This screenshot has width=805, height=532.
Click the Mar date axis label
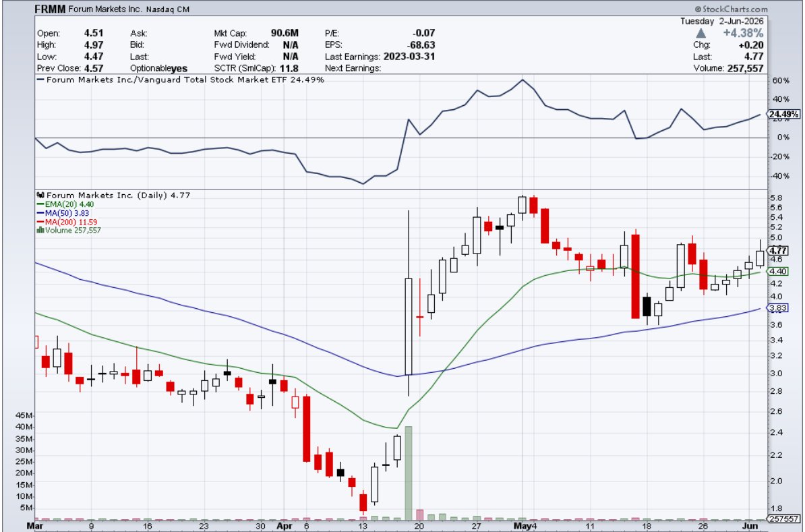[x=35, y=527]
